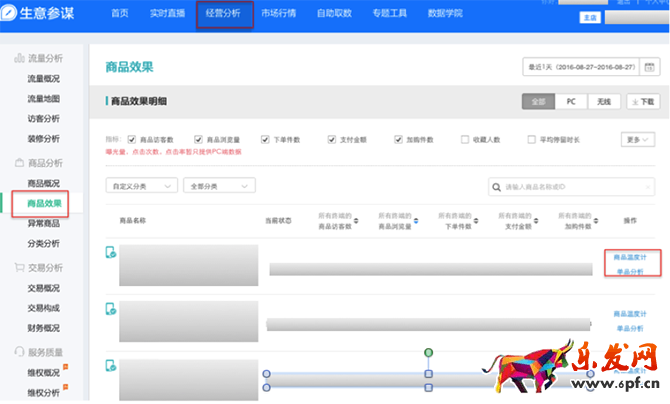Click the 下载 download button

click(x=642, y=102)
